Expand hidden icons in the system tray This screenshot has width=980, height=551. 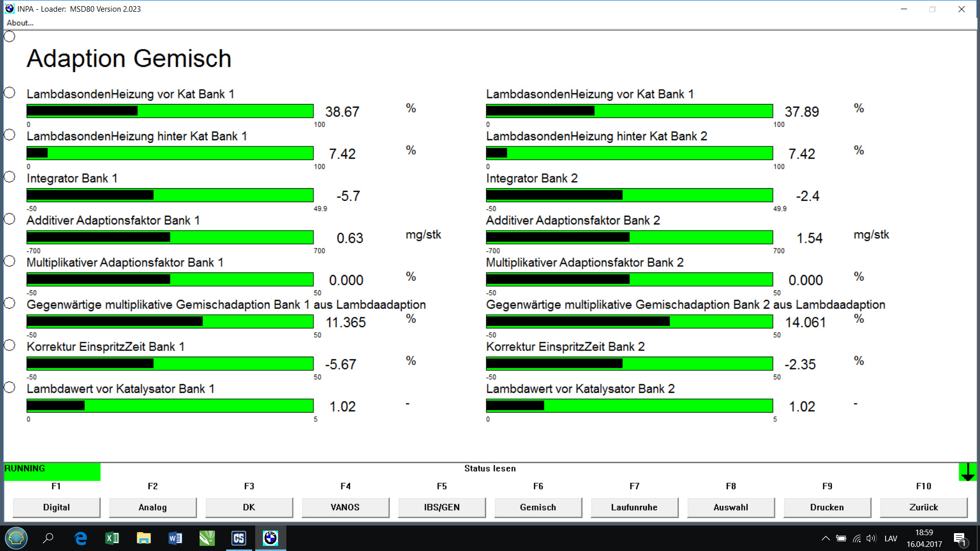[x=825, y=538]
